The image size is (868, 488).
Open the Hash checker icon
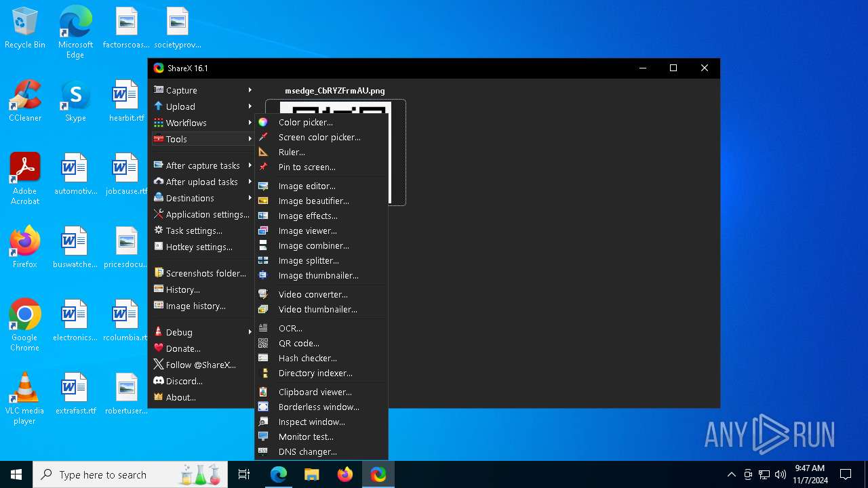pos(263,358)
